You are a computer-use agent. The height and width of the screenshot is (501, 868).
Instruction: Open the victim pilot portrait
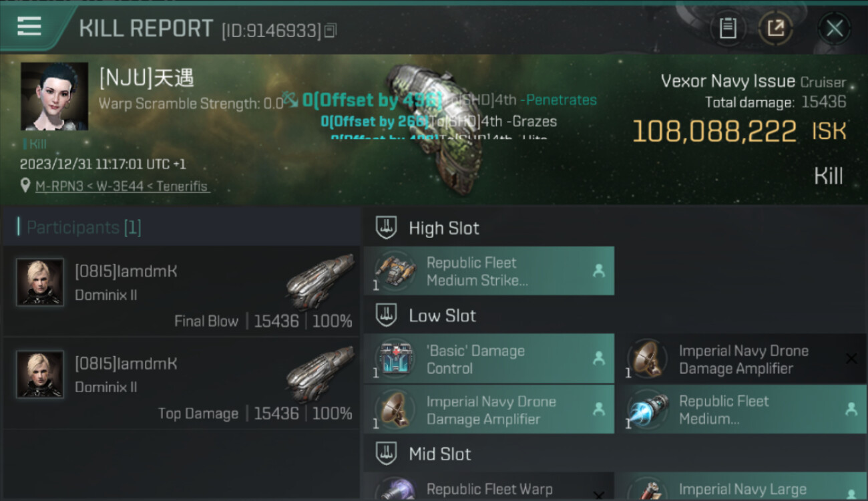(55, 96)
